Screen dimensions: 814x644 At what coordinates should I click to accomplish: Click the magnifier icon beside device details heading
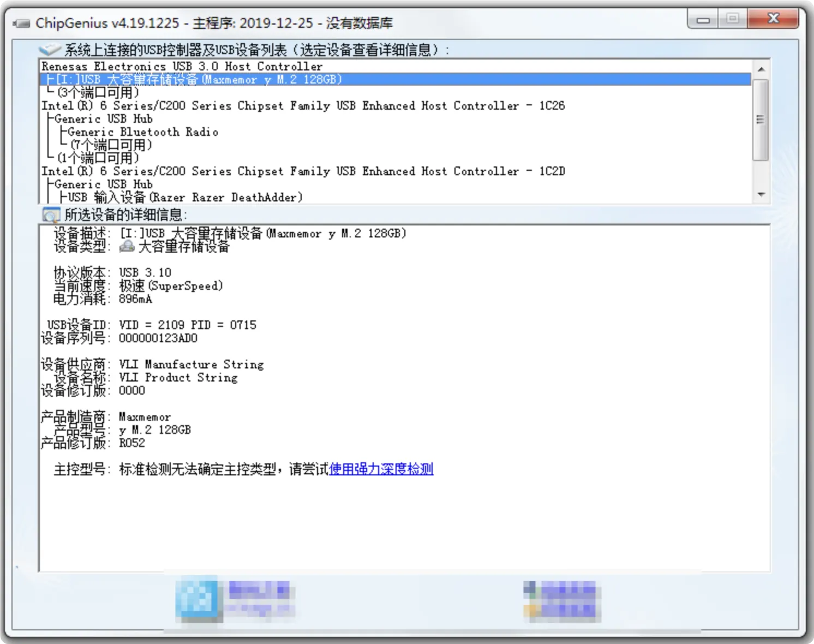click(x=51, y=215)
